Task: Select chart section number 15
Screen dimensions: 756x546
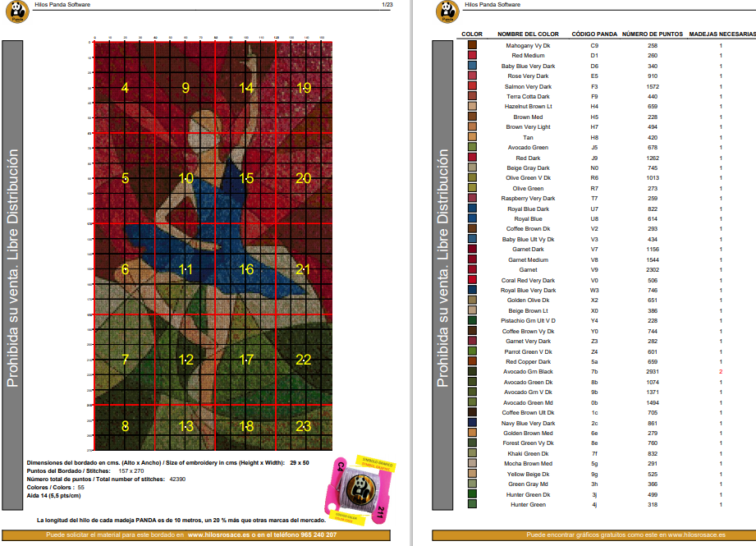Action: pos(246,178)
